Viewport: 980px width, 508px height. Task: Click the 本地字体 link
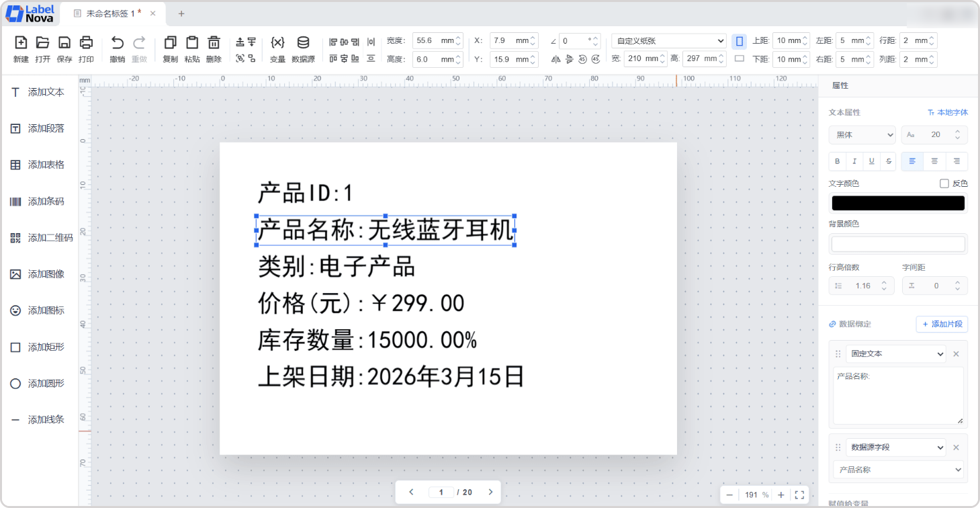click(948, 112)
